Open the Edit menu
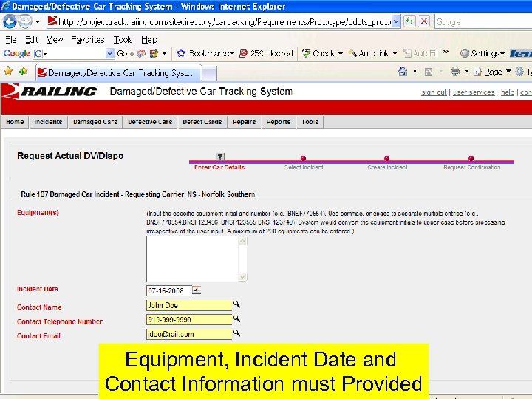 pyautogui.click(x=32, y=40)
